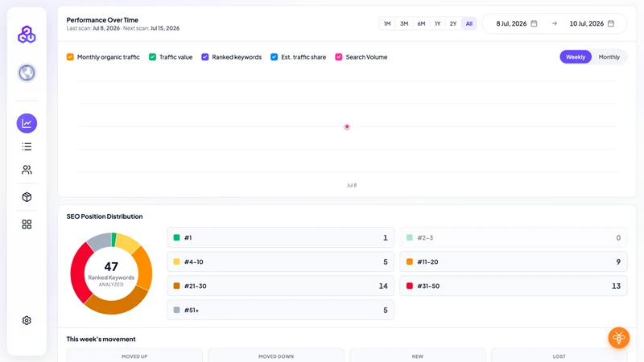Click the Jul 8 axis label
This screenshot has width=644, height=362.
pos(352,185)
